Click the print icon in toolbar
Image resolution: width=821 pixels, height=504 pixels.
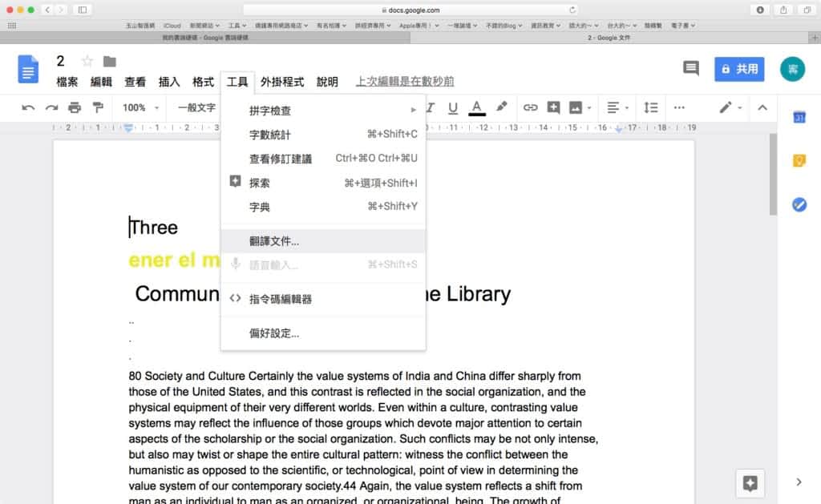tap(75, 107)
